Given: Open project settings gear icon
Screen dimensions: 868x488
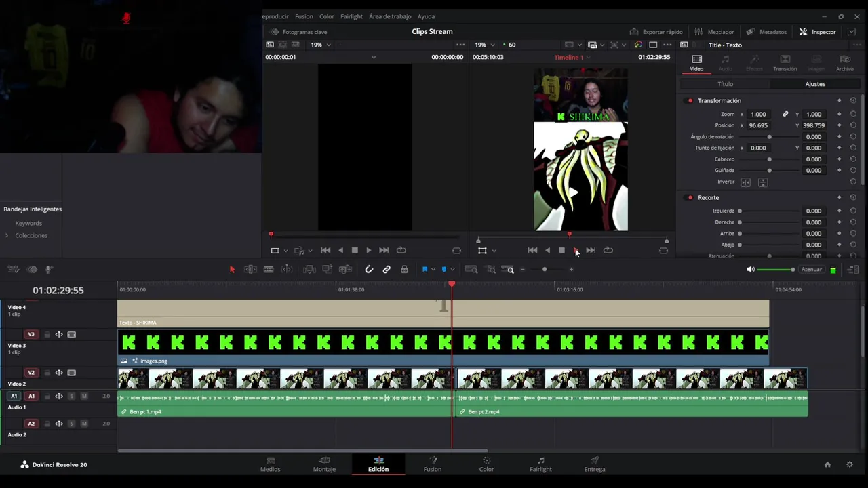Looking at the screenshot, I should (x=850, y=465).
